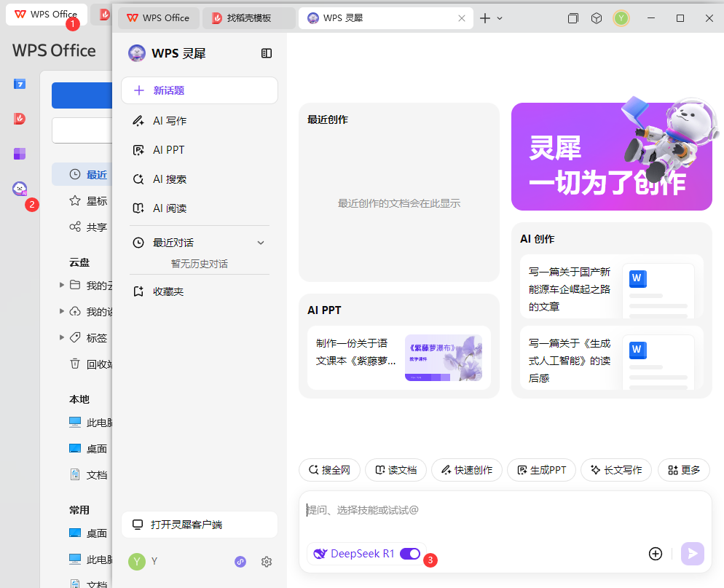Open the dropdown arrow next to new tab
The height and width of the screenshot is (588, 724).
[x=500, y=18]
